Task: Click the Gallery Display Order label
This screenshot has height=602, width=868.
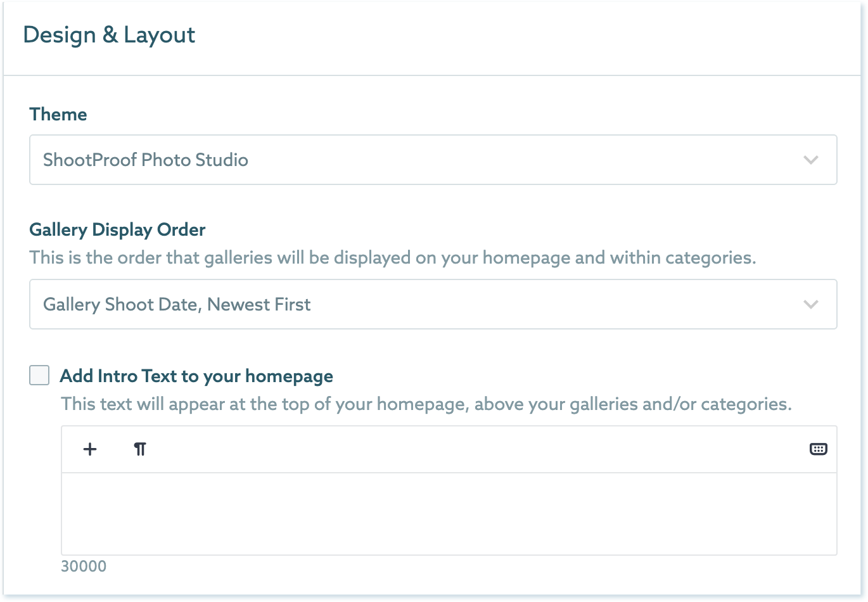Action: click(117, 229)
